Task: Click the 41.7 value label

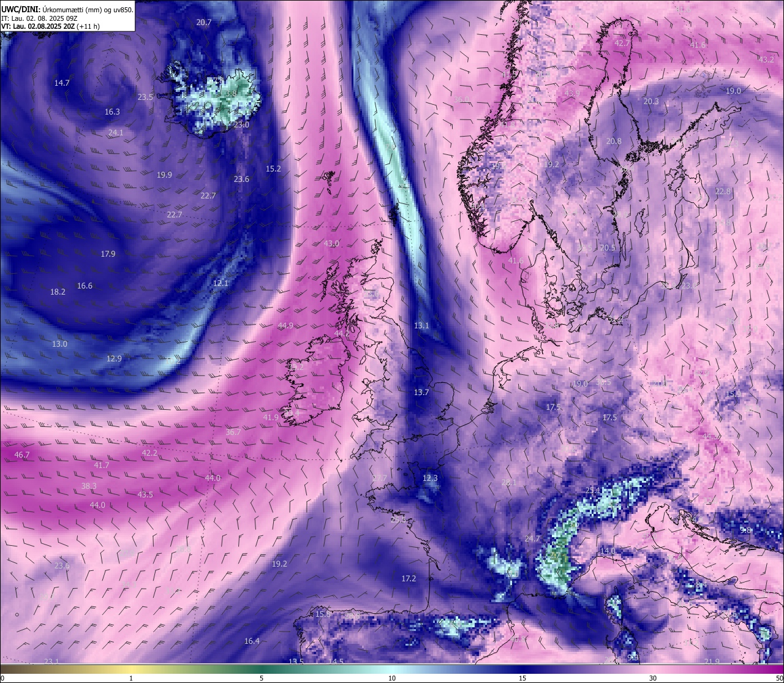Action: click(x=101, y=465)
